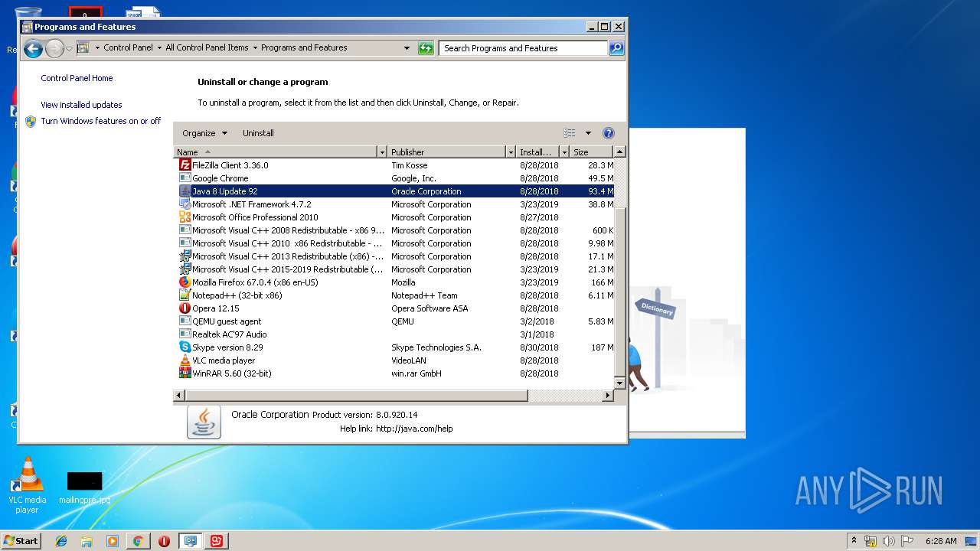Select Microsoft Visual C++ 2008 Redistributable row
Viewport: 980px width, 551px height.
click(394, 230)
